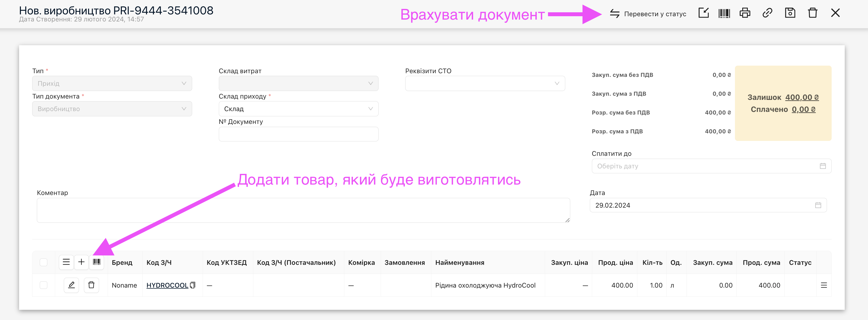Image resolution: width=868 pixels, height=320 pixels.
Task: Toggle select-all checkbox in table header
Action: (43, 262)
